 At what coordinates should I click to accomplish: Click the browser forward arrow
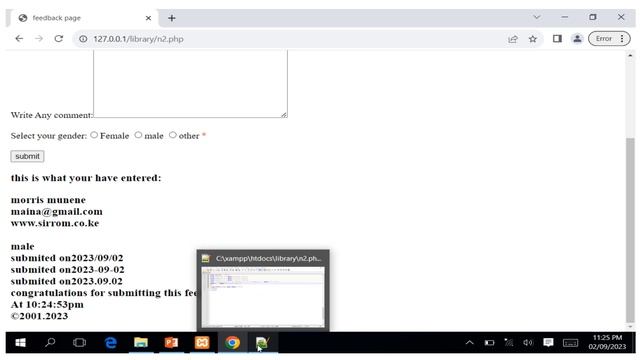click(39, 39)
